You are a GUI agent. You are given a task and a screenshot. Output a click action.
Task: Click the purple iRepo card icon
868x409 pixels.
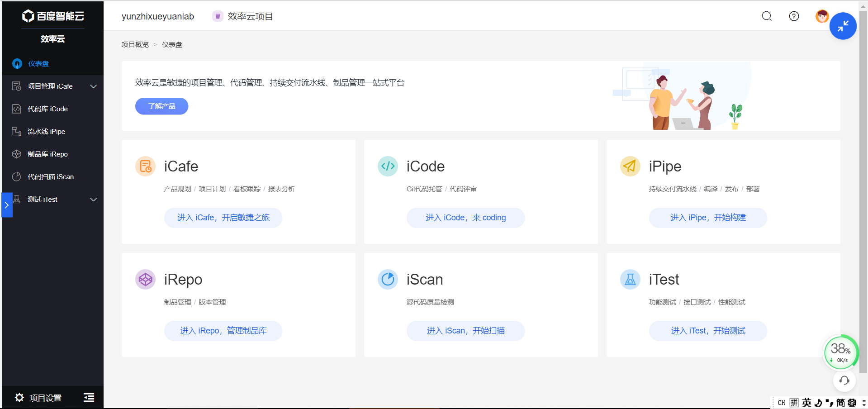pyautogui.click(x=145, y=280)
